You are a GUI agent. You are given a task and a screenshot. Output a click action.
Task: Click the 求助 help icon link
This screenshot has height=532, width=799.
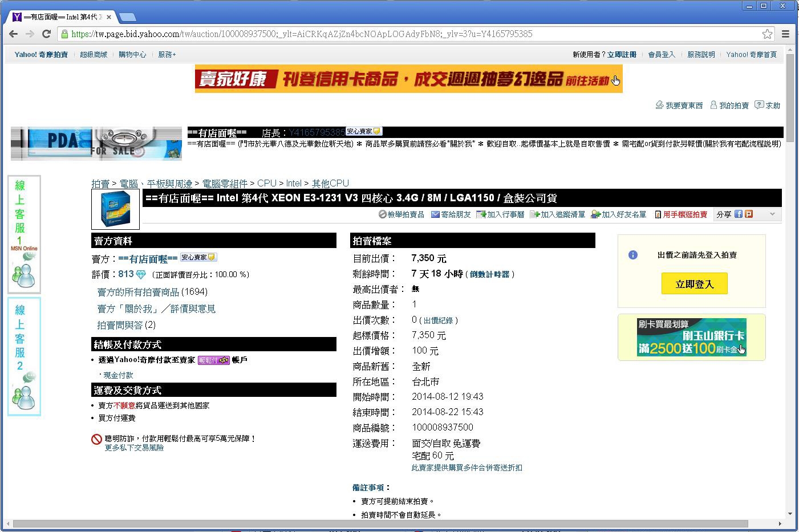coord(768,105)
